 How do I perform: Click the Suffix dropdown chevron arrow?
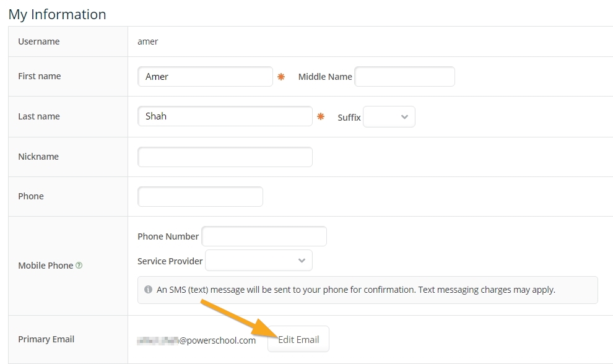(x=404, y=117)
